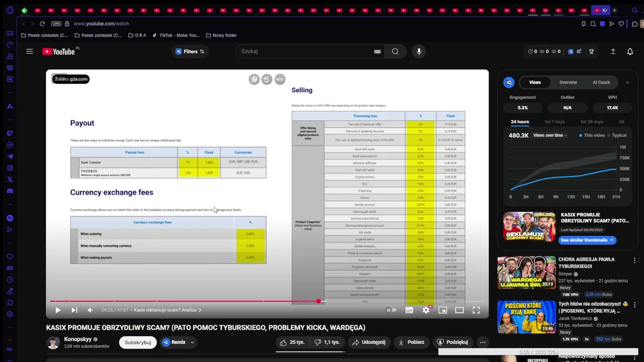Open the vidIQ Filters control
644x362 pixels.
tap(190, 51)
